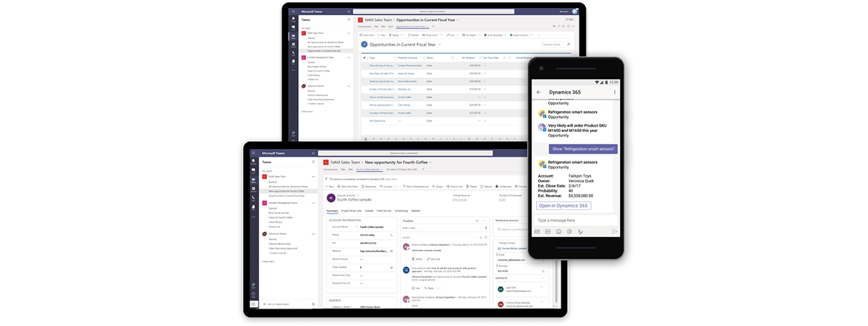
Task: Click Delete in top window toolbar
Action: tap(395, 35)
